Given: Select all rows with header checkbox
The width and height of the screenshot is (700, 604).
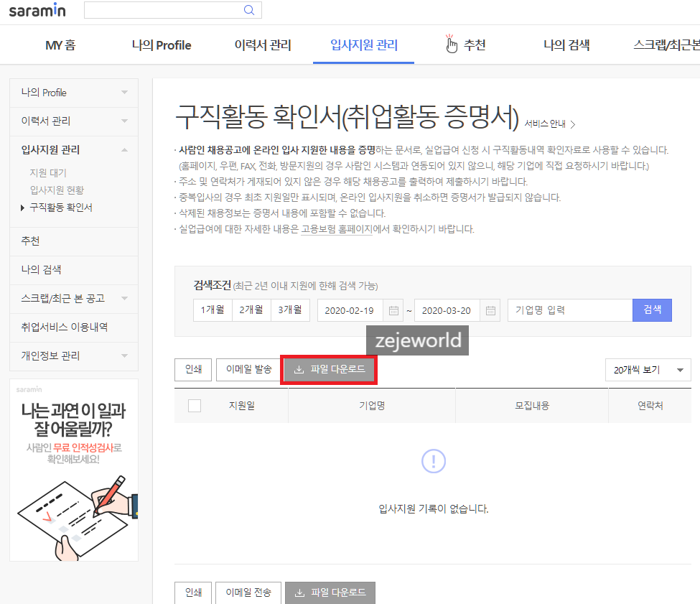Looking at the screenshot, I should click(x=195, y=406).
